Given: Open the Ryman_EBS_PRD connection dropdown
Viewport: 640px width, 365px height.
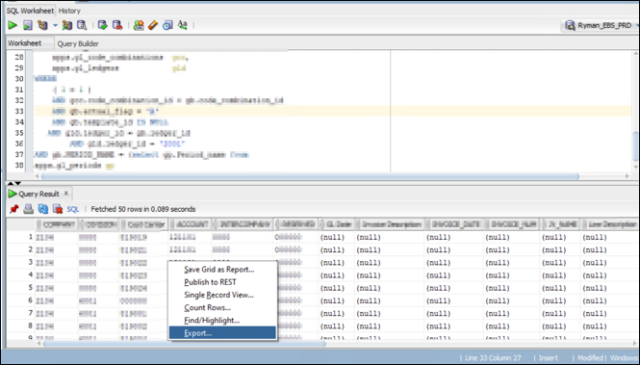Looking at the screenshot, I should 600,25.
